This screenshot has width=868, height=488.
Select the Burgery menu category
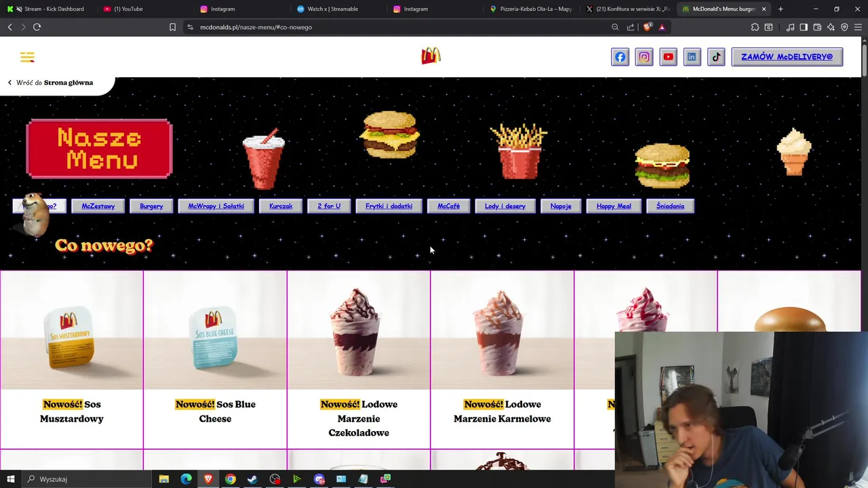coord(151,206)
